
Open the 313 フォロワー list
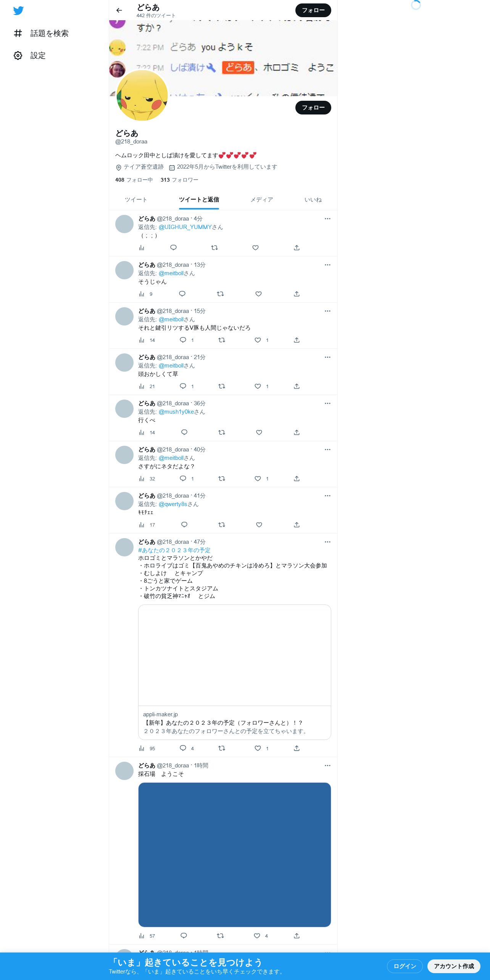point(179,180)
